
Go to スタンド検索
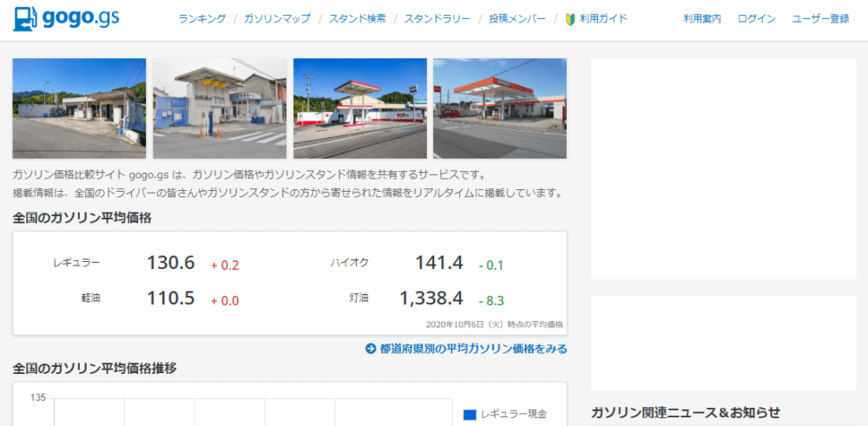coord(357,19)
